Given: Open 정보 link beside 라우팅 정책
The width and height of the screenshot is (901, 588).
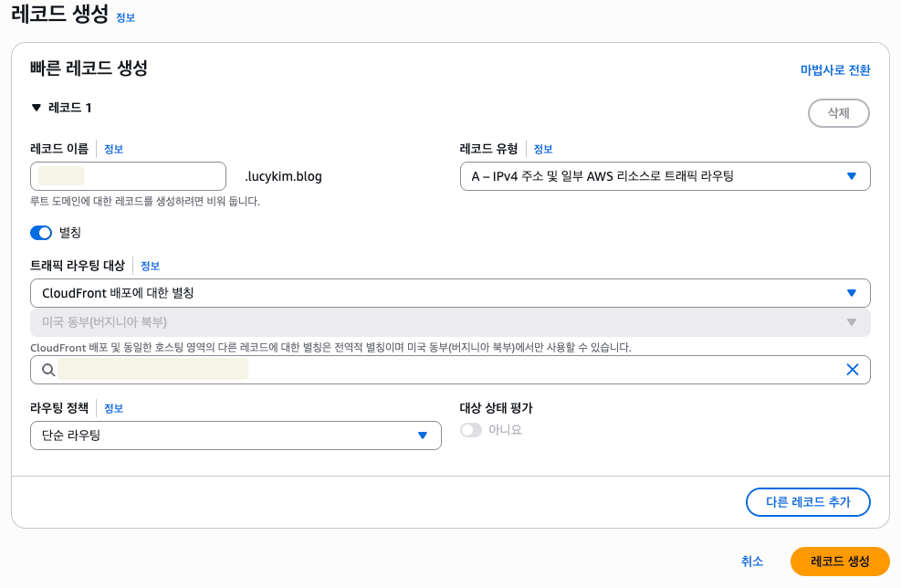Looking at the screenshot, I should point(113,408).
